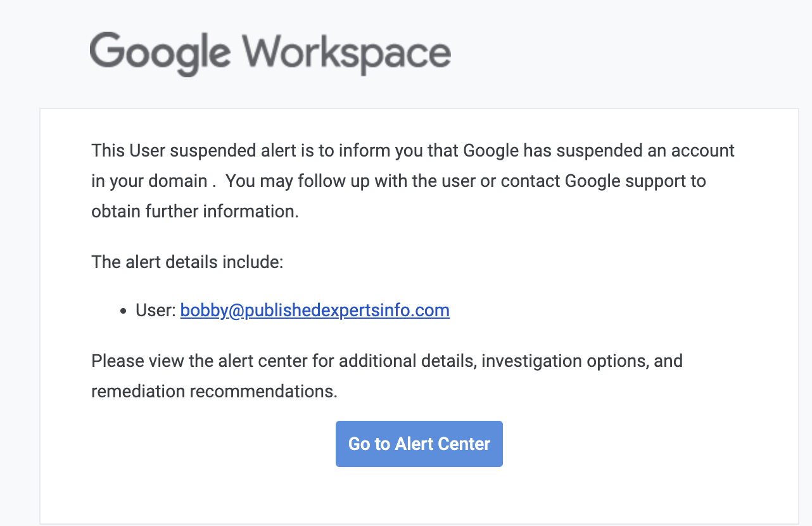Click the top border of the message card
This screenshot has height=526, width=812.
click(419, 108)
